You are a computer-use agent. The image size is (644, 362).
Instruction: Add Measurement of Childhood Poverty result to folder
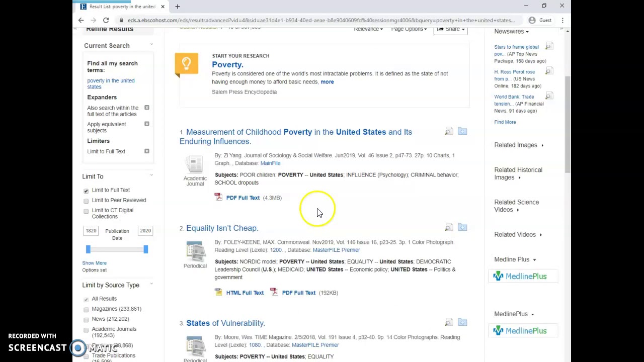pyautogui.click(x=462, y=132)
